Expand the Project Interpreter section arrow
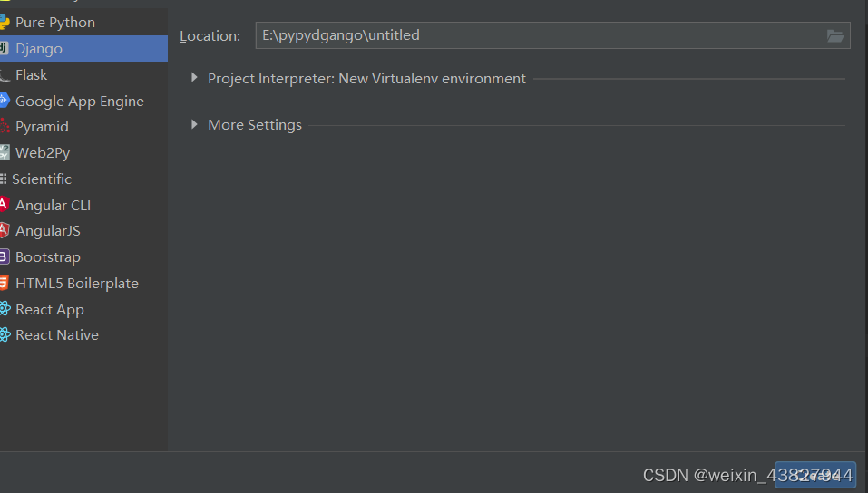Viewport: 868px width, 493px height. pos(194,78)
